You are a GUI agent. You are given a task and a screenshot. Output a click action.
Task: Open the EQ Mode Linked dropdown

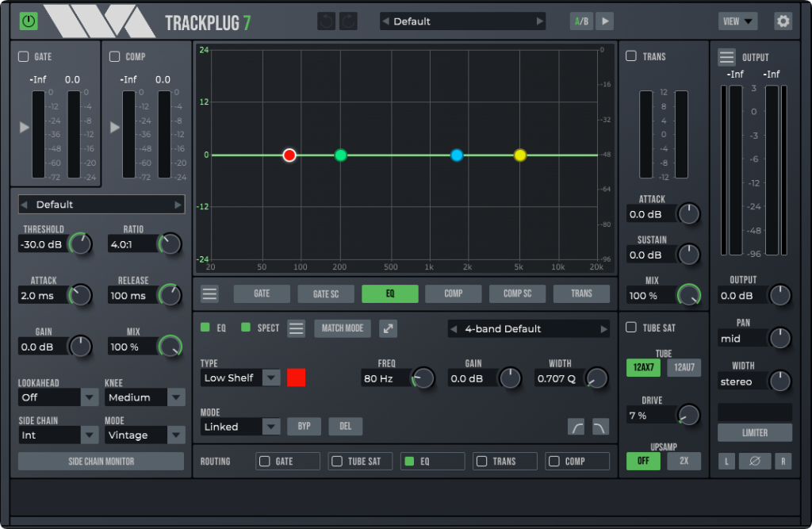(x=240, y=427)
